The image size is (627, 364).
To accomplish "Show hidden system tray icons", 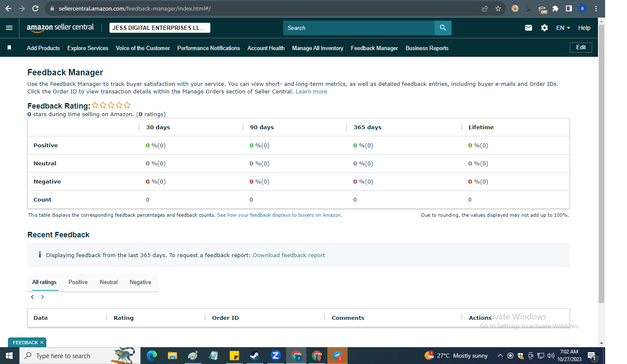I will point(500,356).
